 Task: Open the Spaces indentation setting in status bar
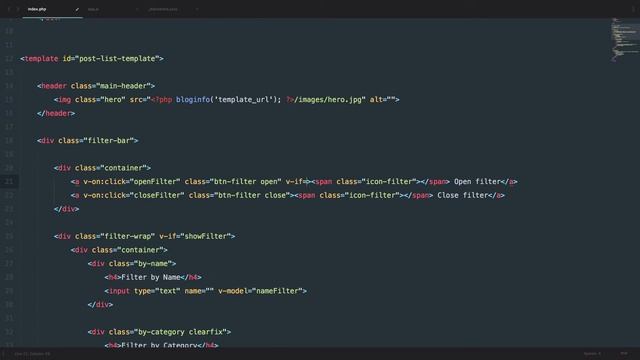click(592, 354)
